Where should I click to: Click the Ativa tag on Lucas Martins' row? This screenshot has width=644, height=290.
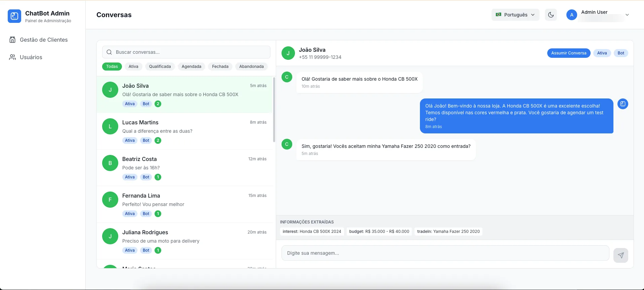click(x=130, y=140)
